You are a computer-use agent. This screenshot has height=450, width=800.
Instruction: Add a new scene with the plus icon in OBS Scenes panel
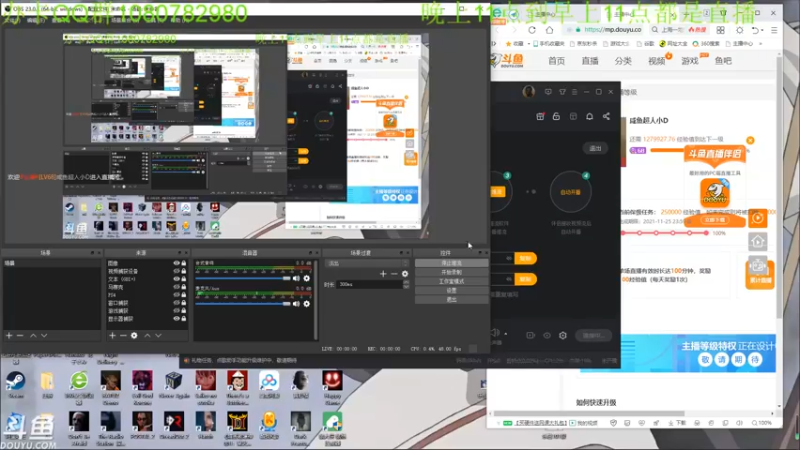click(9, 336)
